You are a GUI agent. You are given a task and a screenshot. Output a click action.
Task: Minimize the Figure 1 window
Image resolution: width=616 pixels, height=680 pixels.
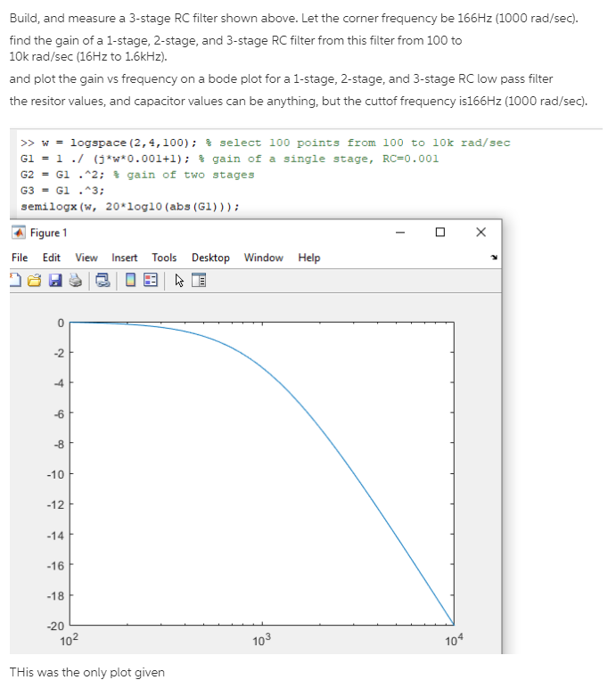click(400, 233)
